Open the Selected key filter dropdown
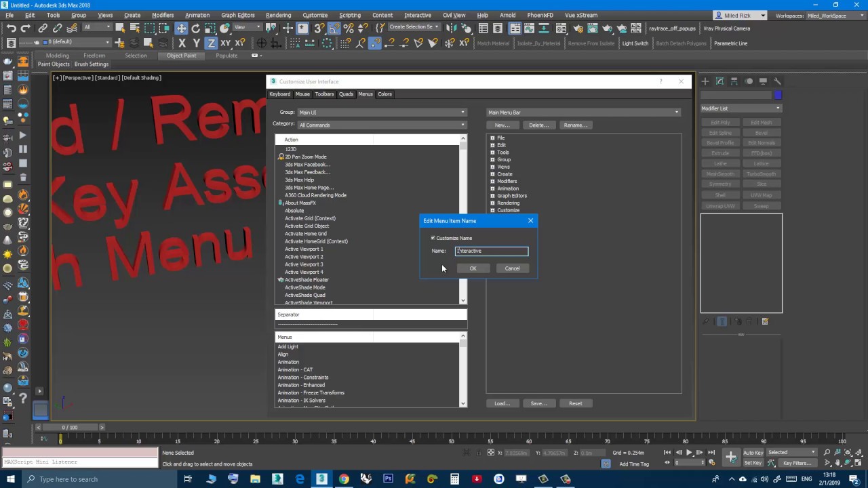The width and height of the screenshot is (868, 488). point(791,452)
